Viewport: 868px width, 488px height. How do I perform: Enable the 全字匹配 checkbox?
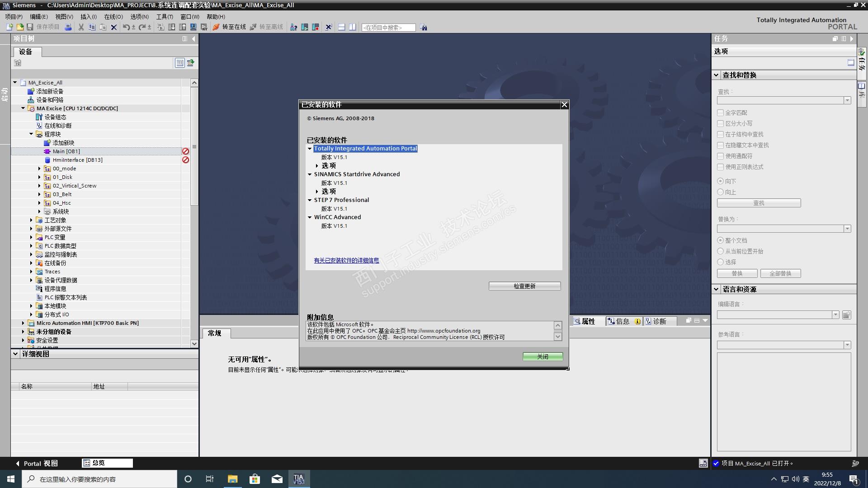click(721, 113)
